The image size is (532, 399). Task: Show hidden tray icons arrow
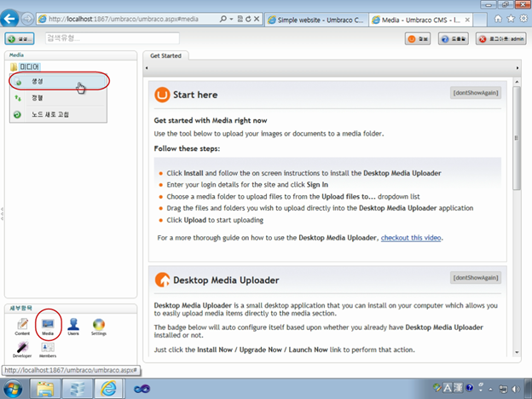click(x=490, y=389)
